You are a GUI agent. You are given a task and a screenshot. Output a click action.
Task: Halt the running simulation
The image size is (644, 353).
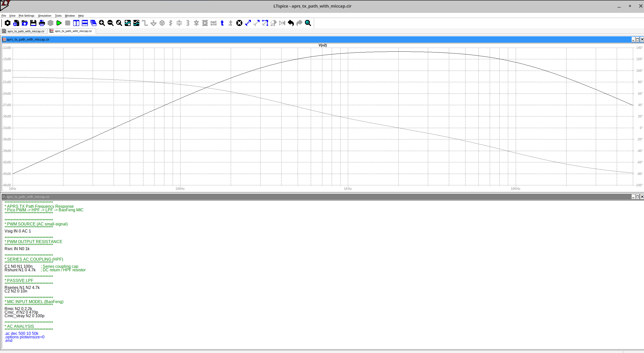pos(67,23)
